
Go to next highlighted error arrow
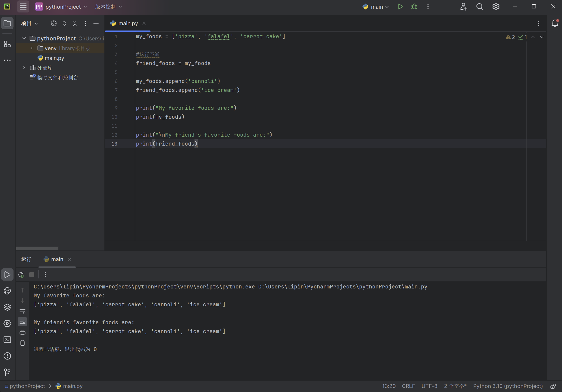point(542,37)
